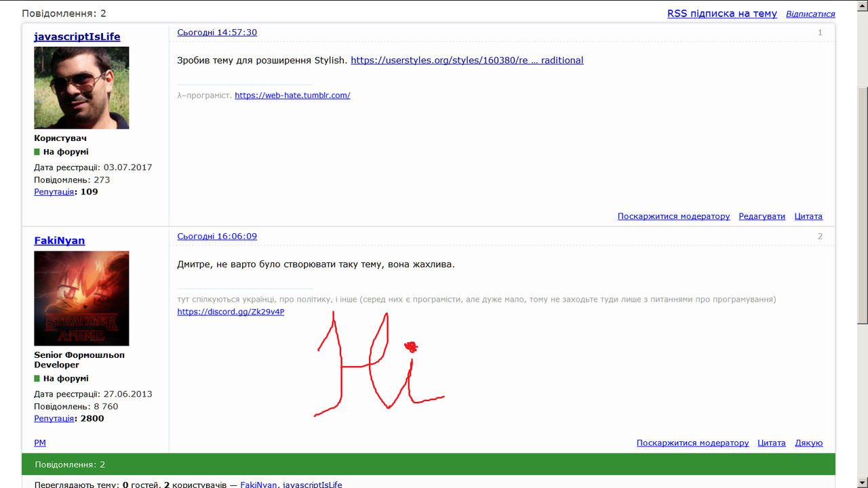Click 'Дата реєстрації: 27.06.2013' text
The width and height of the screenshot is (868, 488).
(93, 394)
